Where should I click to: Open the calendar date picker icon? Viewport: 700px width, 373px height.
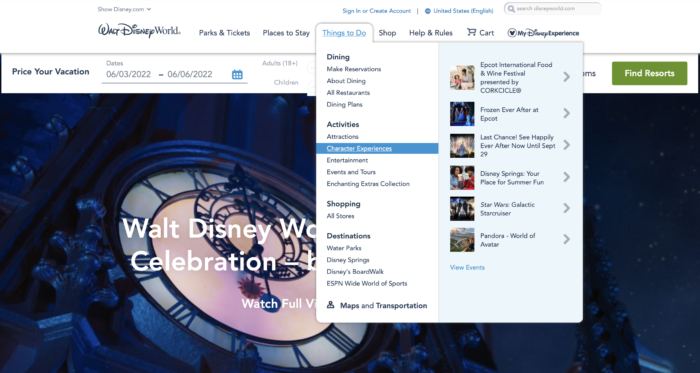tap(237, 74)
